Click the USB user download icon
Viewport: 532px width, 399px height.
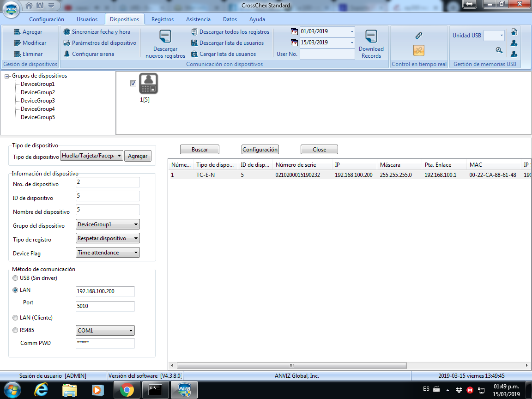coord(514,54)
